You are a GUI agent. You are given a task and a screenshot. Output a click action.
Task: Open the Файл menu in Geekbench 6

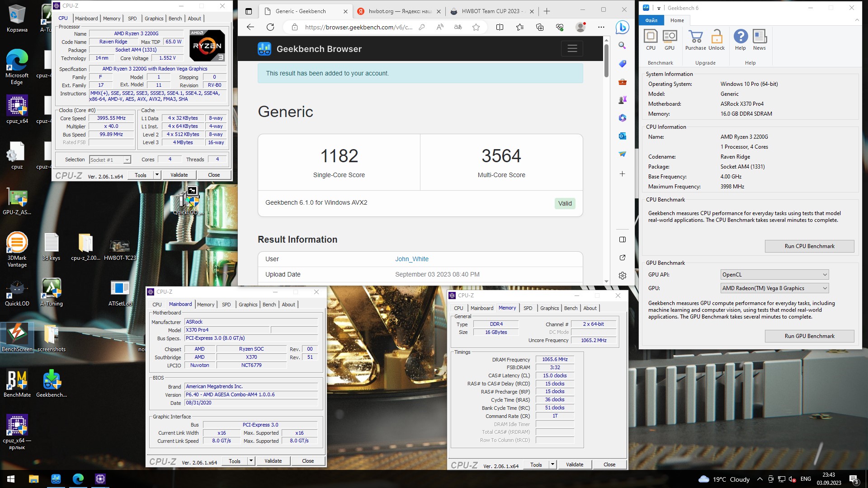tap(651, 20)
